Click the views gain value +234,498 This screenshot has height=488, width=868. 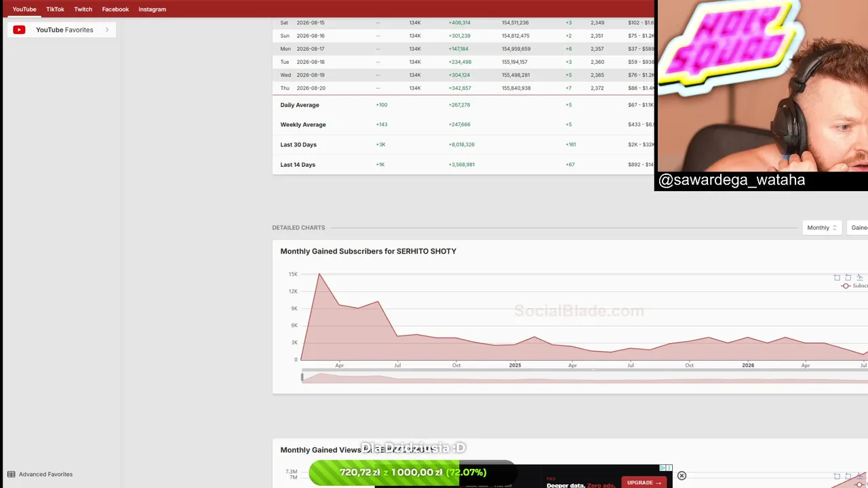coord(460,62)
